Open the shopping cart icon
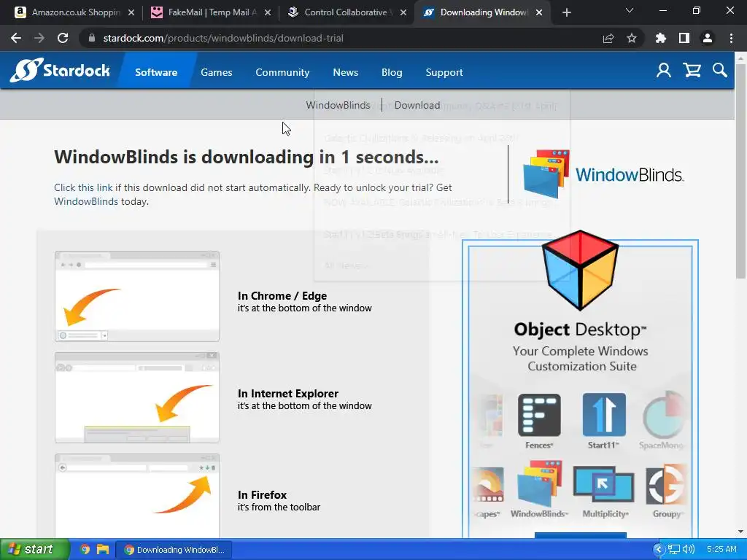 692,71
